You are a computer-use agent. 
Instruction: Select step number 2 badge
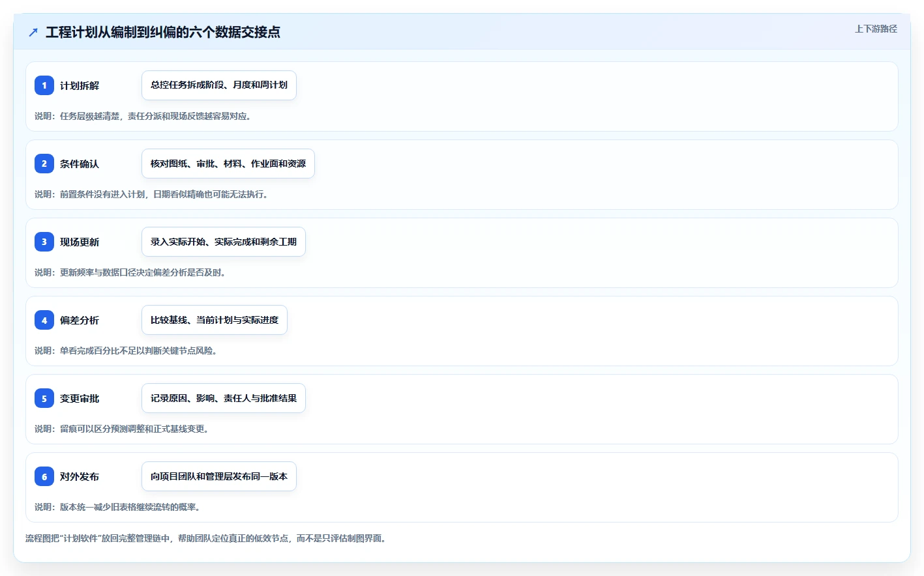pyautogui.click(x=44, y=164)
